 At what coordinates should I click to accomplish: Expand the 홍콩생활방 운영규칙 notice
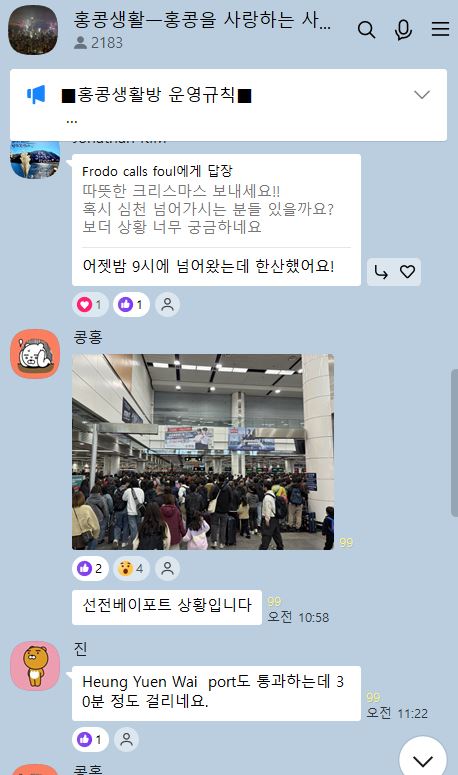(421, 94)
